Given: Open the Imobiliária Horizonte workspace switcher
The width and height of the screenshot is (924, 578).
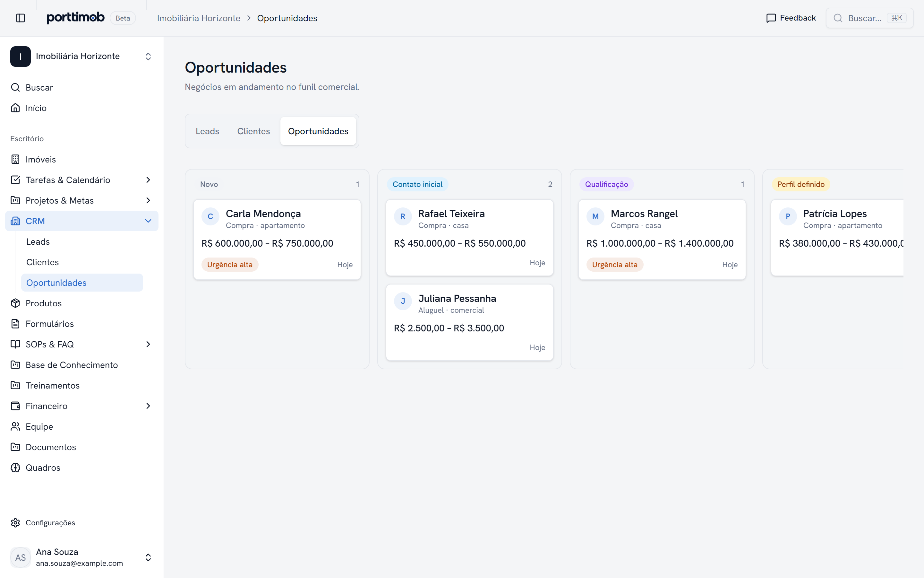Looking at the screenshot, I should coord(82,57).
